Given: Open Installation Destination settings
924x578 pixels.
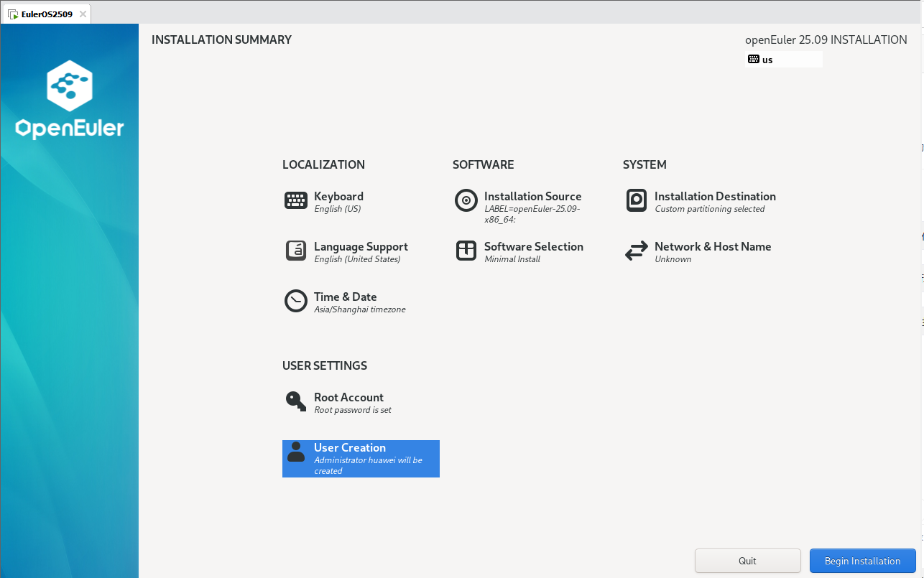Looking at the screenshot, I should 715,196.
